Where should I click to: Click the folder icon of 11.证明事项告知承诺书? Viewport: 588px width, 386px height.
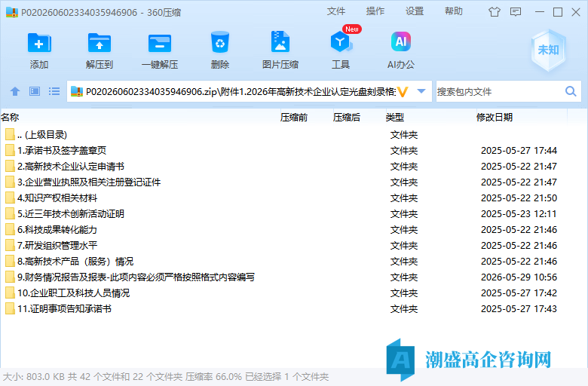pyautogui.click(x=10, y=309)
